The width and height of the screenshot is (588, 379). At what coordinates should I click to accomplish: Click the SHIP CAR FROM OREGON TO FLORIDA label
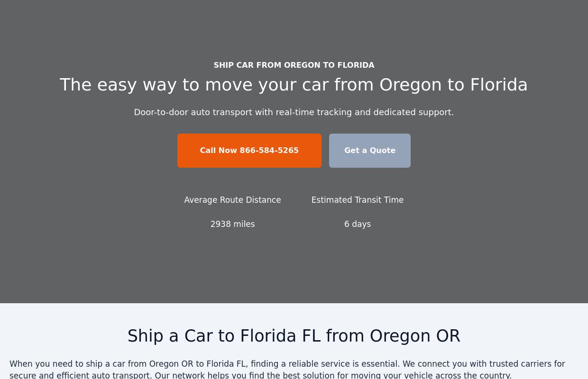[294, 65]
